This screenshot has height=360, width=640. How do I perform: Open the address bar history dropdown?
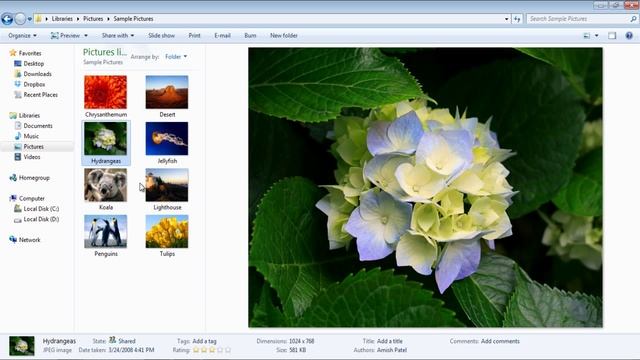coord(507,19)
